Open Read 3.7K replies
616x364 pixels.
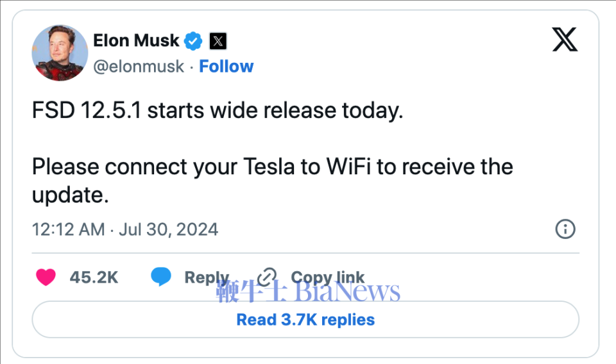tap(305, 319)
